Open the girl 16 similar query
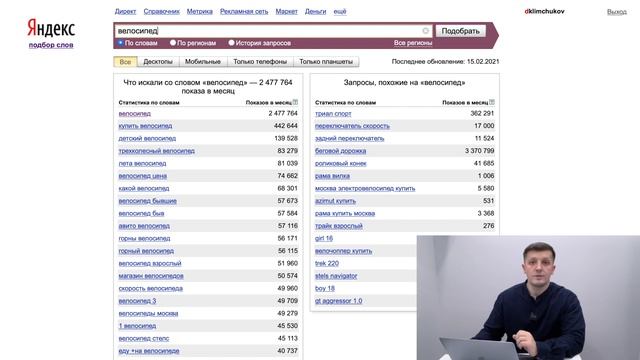Viewport: 640px width, 360px height. click(324, 238)
